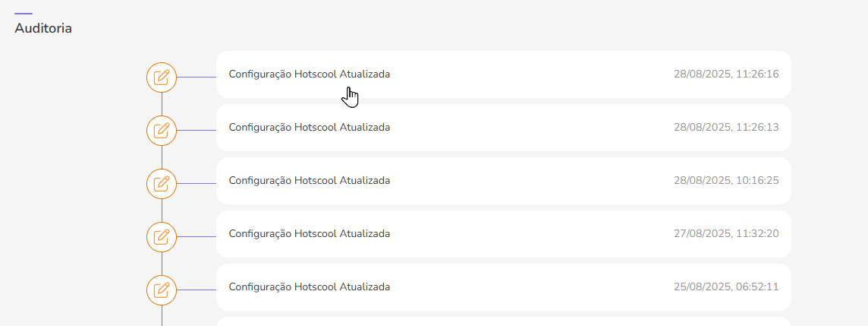
Task: Open the audit card dated 25/08/2025, 06:52:11
Action: point(503,287)
